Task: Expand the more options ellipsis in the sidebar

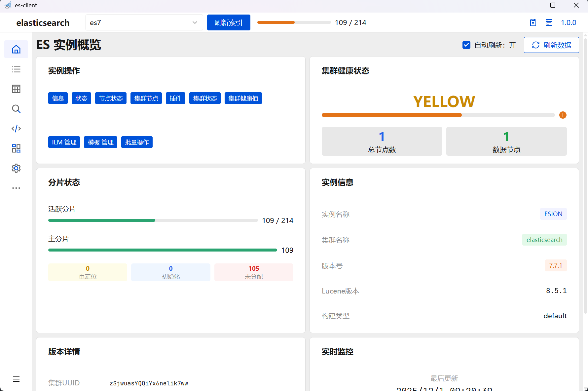Action: [16, 188]
